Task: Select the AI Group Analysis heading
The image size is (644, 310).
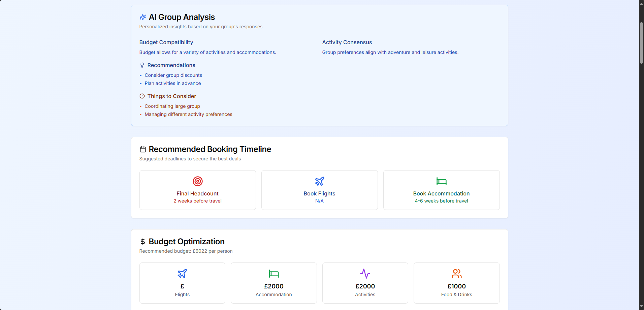Action: pos(182,17)
